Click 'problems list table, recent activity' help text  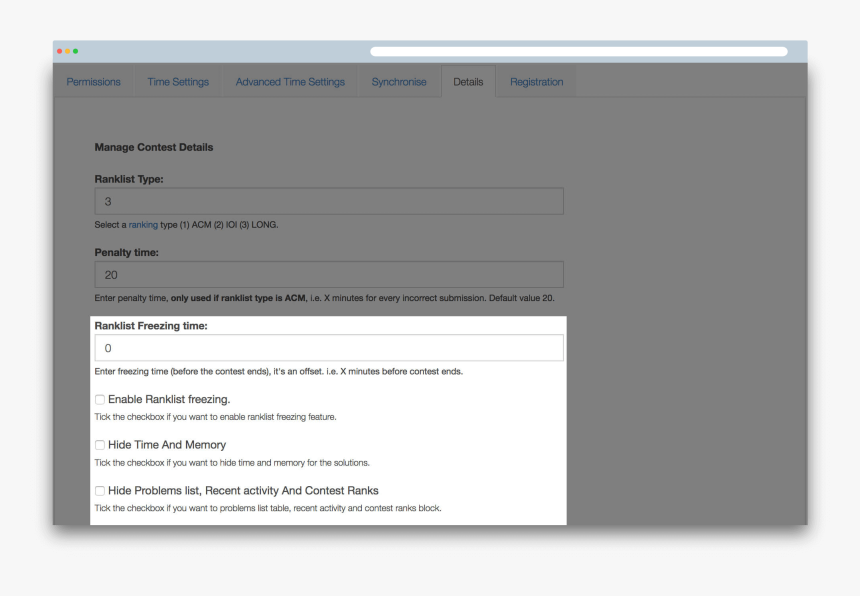click(268, 508)
